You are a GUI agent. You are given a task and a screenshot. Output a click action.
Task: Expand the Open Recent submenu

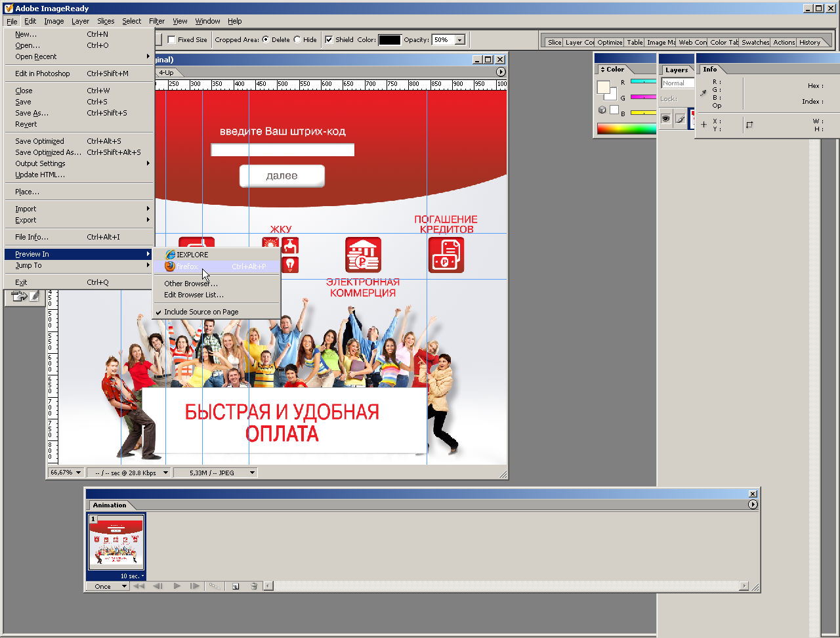(x=79, y=57)
